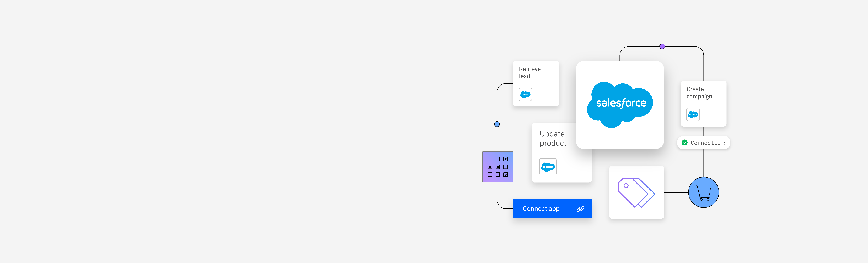
Task: Click the purple connector node dot
Action: [x=662, y=46]
